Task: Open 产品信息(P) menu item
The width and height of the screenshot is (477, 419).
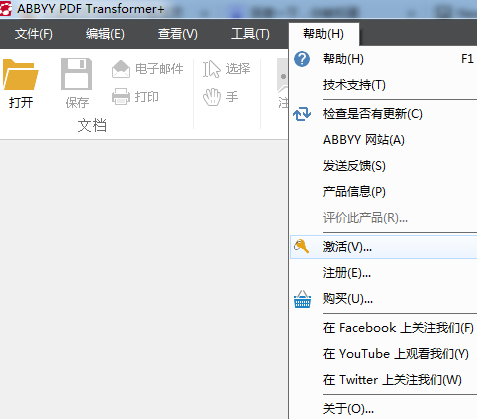Action: click(x=383, y=192)
